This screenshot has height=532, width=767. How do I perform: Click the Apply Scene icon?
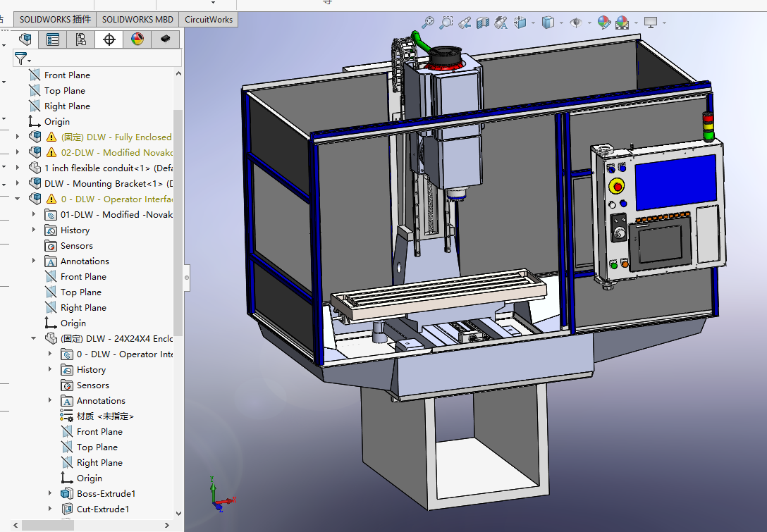(x=622, y=23)
